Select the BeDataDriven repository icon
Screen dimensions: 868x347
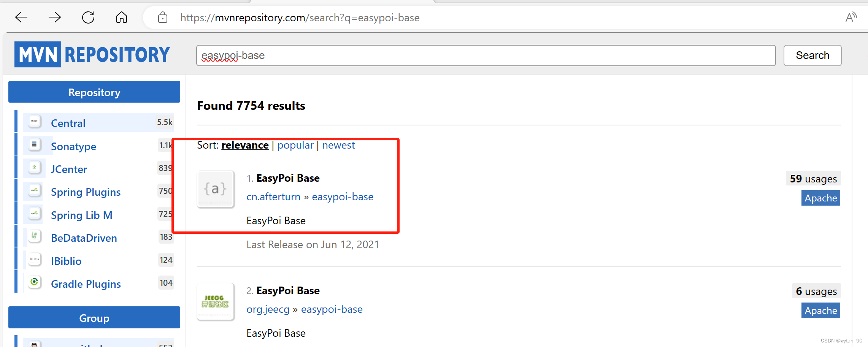tap(35, 236)
